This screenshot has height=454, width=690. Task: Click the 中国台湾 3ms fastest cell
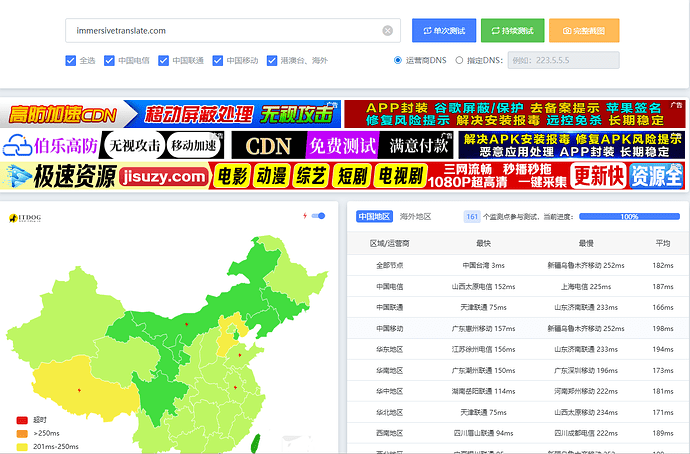tap(483, 265)
